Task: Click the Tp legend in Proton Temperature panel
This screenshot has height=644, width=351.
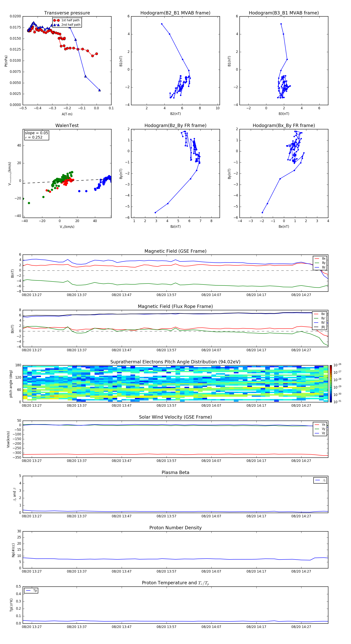Action: 31,591
